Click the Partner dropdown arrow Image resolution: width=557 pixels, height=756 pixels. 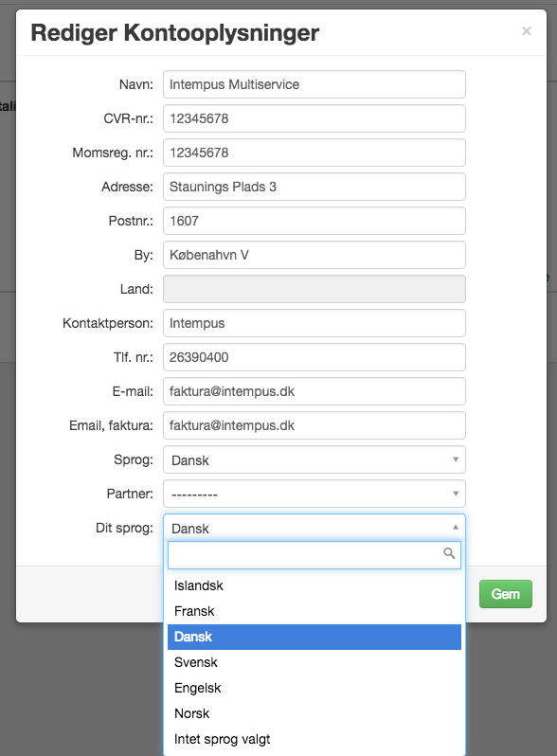pos(456,494)
